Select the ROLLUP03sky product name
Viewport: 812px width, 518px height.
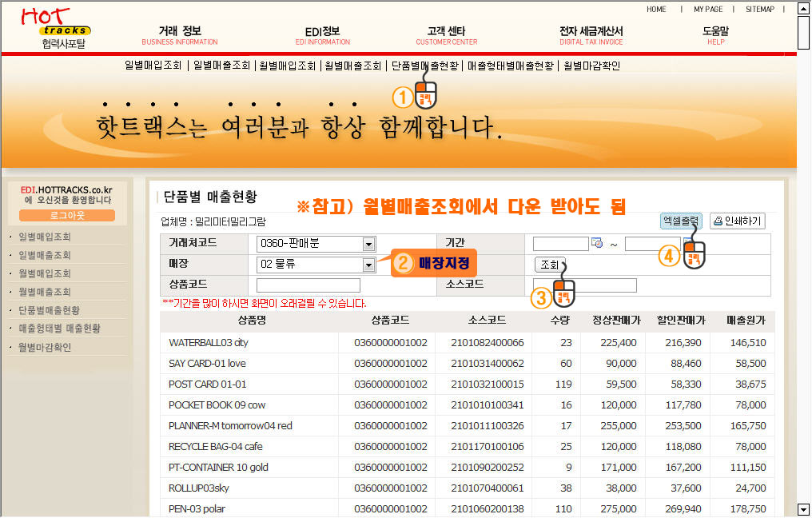point(199,488)
